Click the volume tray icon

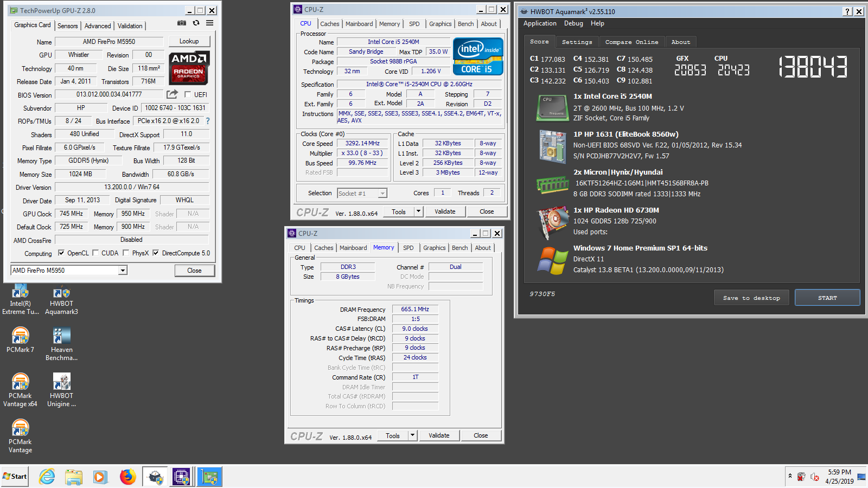[x=814, y=477]
